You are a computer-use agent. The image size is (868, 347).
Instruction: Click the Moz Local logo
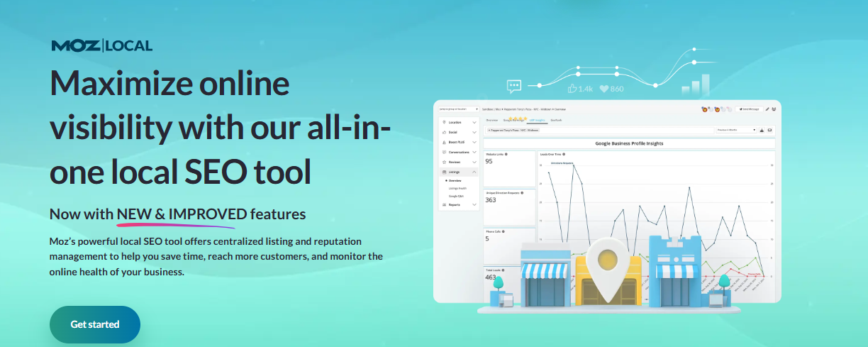click(x=102, y=46)
